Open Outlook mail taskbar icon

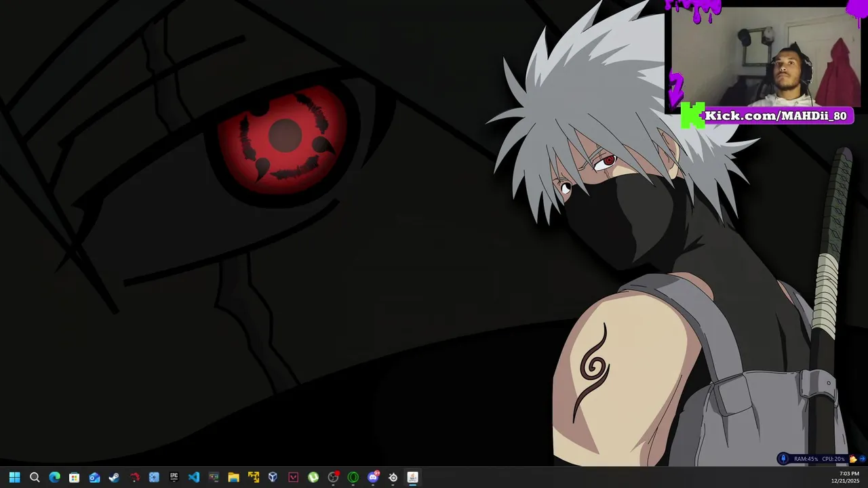point(94,478)
